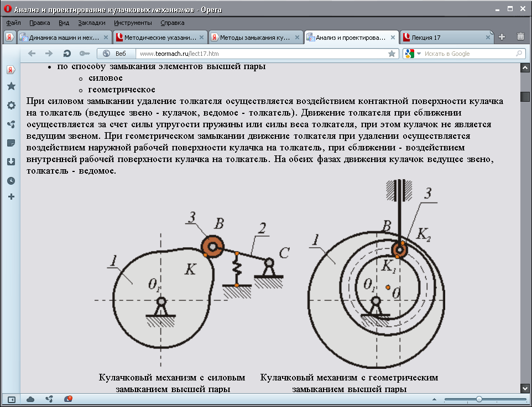The height and width of the screenshot is (407, 532).
Task: Close the Методы замыкания ку tab
Action: (x=297, y=37)
